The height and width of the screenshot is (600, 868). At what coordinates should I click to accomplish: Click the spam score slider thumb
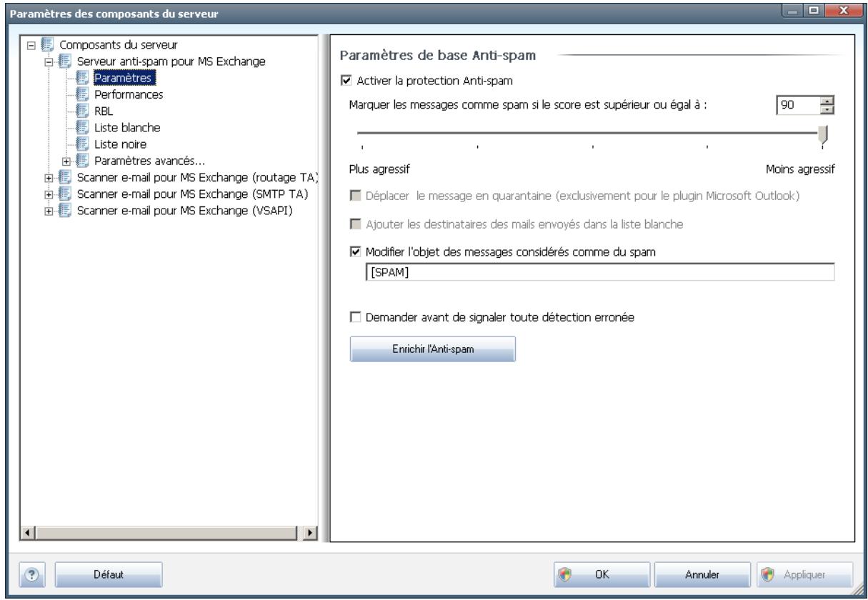823,135
